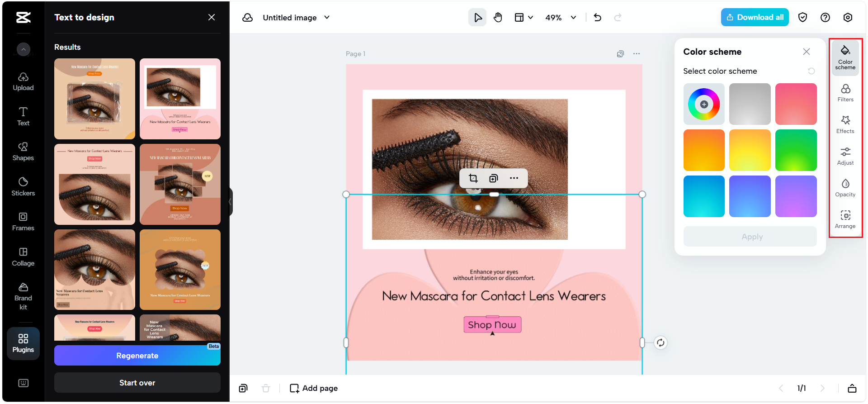Click the Add page button

coord(314,388)
